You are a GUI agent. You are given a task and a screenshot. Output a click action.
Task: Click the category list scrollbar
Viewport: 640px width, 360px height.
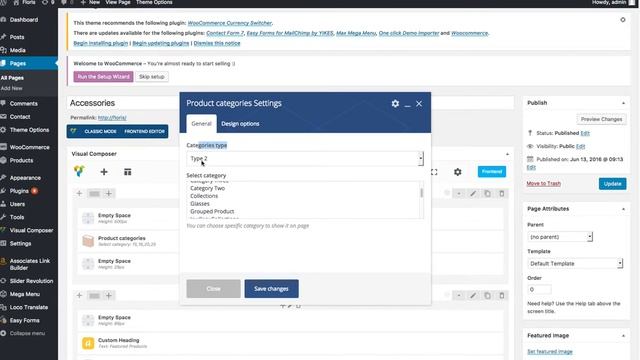pyautogui.click(x=421, y=193)
